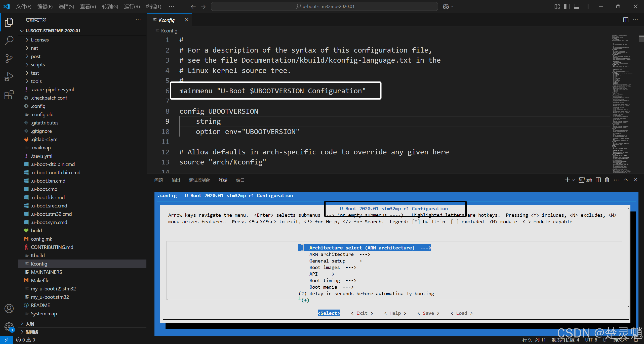
Task: Open the Search view in activity bar
Action: tap(9, 40)
